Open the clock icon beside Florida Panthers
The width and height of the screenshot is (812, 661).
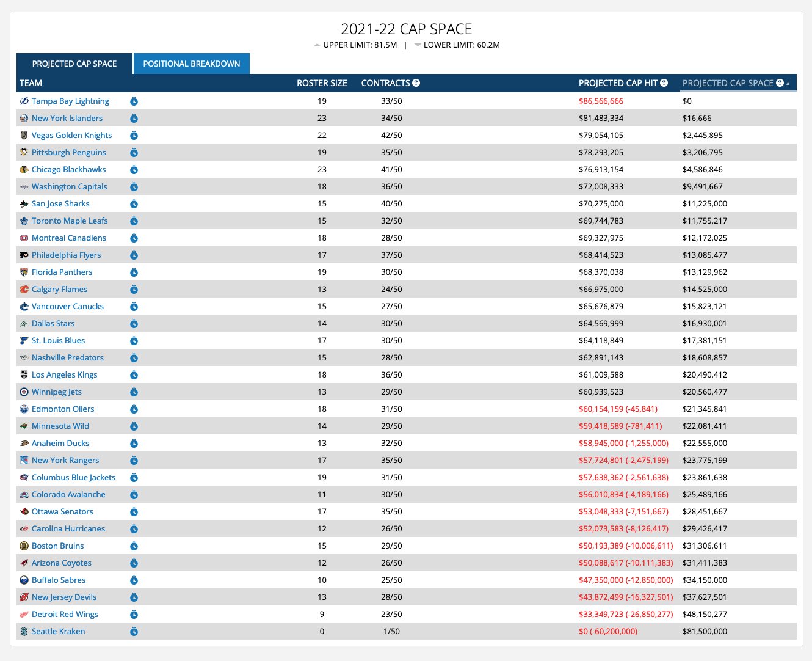(134, 272)
